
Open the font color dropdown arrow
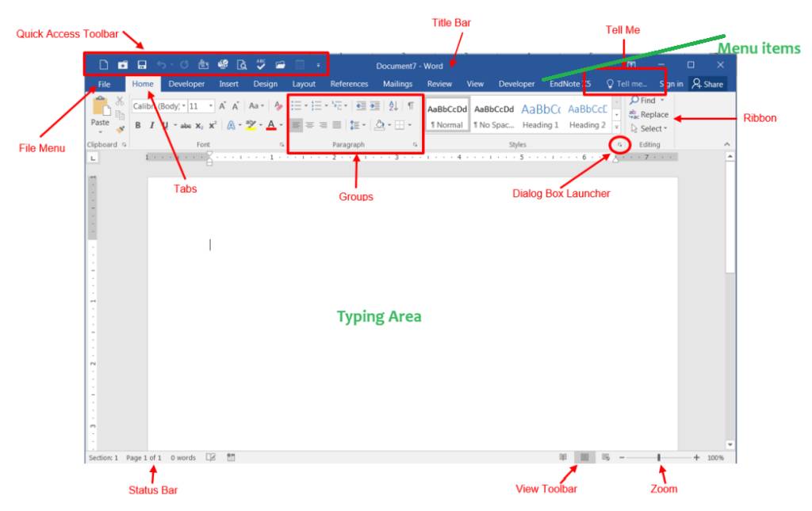pyautogui.click(x=281, y=125)
